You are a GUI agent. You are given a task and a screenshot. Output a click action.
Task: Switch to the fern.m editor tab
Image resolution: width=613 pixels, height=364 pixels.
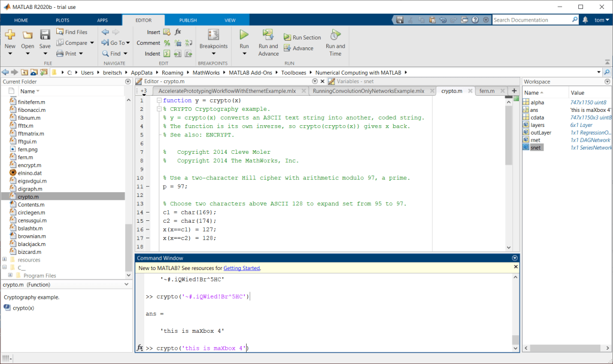tap(487, 91)
